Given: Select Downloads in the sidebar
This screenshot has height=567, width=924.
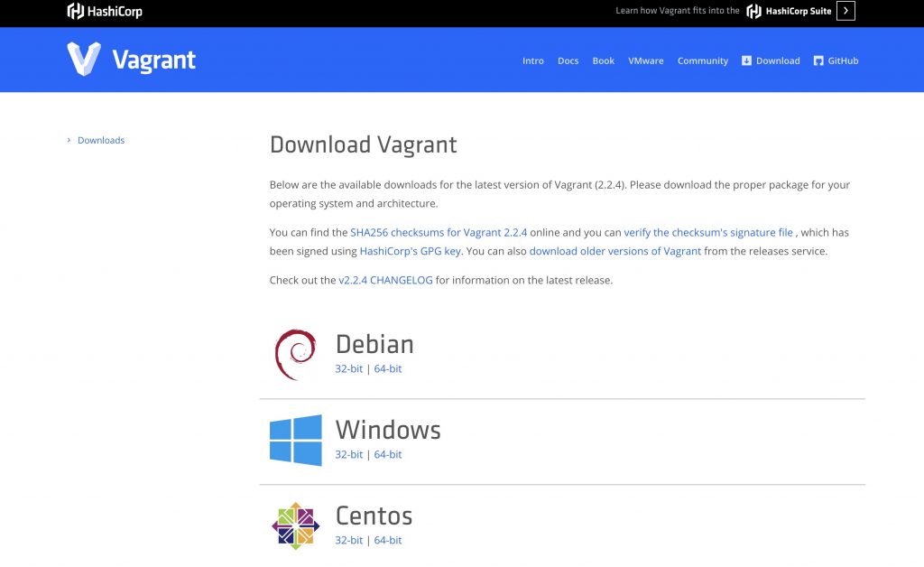Looking at the screenshot, I should (101, 140).
